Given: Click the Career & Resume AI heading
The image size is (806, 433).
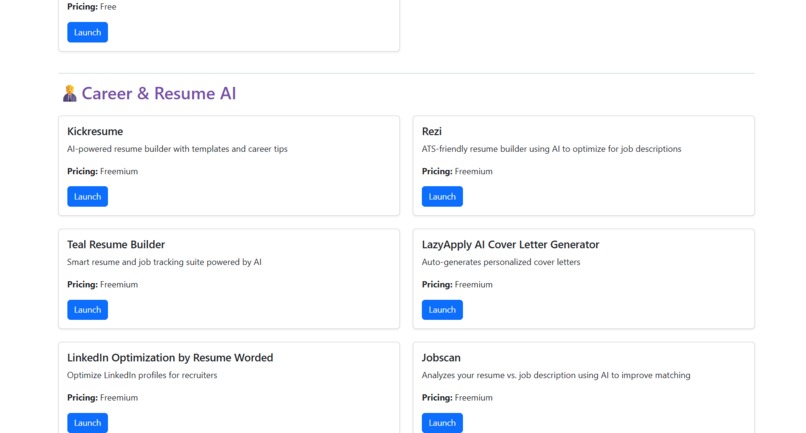Looking at the screenshot, I should tap(158, 94).
